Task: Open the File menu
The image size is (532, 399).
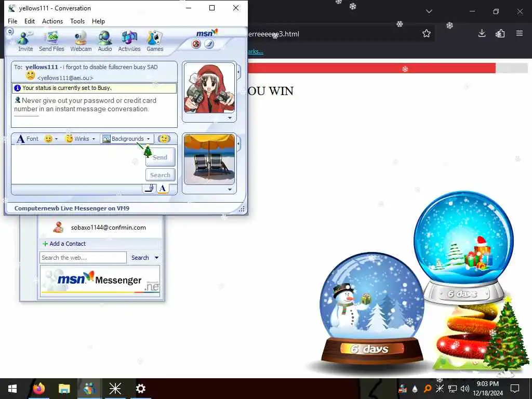Action: click(12, 21)
